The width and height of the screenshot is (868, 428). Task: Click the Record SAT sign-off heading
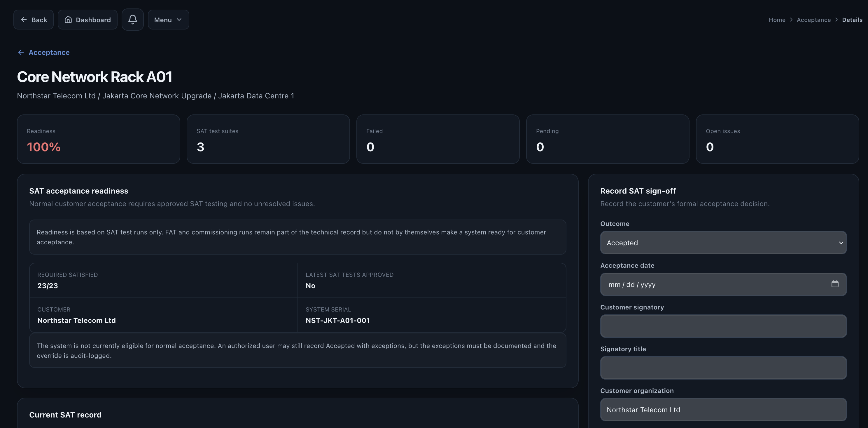pos(638,191)
